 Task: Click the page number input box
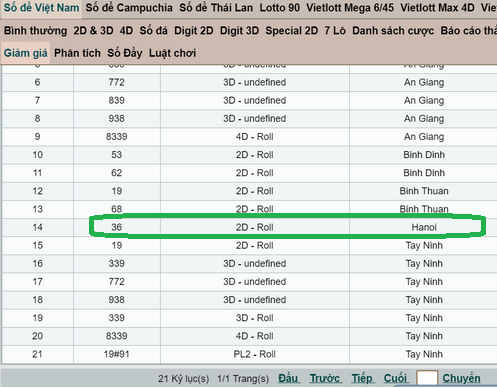click(427, 378)
